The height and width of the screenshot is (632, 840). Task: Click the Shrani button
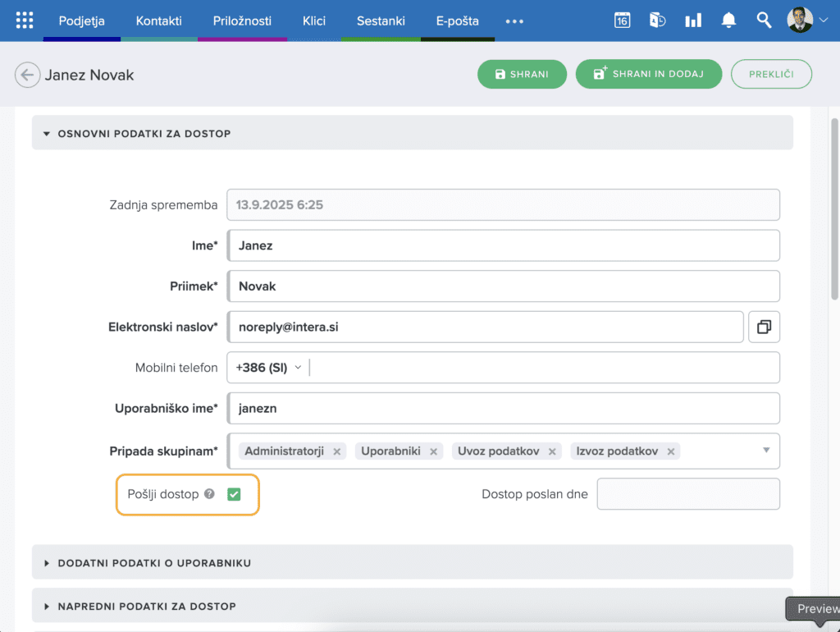click(x=522, y=74)
